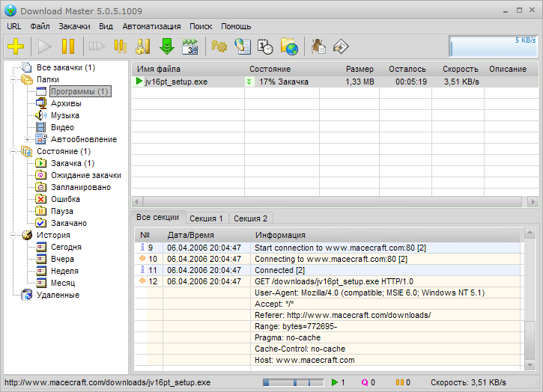Viewport: 543px width, 392px height.
Task: Click the folder with globe icon
Action: 289,46
